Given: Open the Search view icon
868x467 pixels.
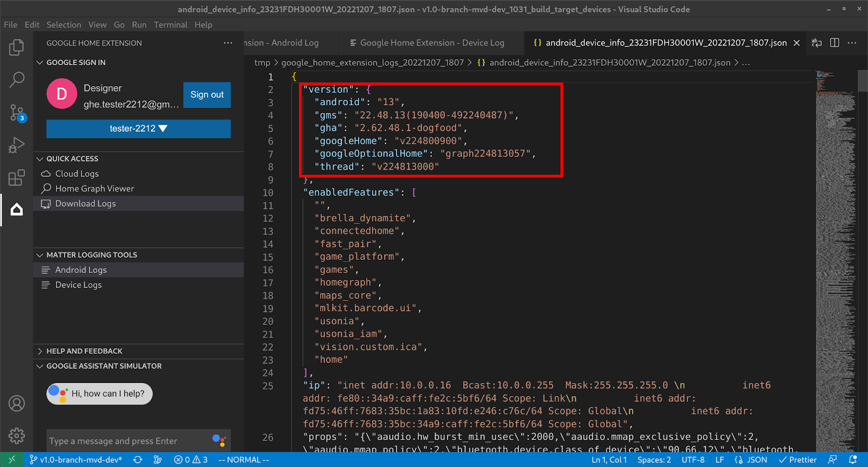Looking at the screenshot, I should pos(16,80).
